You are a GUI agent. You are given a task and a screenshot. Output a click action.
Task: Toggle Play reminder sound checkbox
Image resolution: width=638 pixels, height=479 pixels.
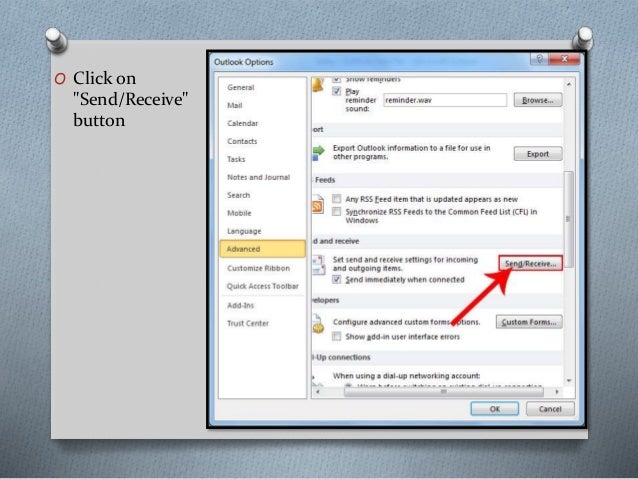336,91
